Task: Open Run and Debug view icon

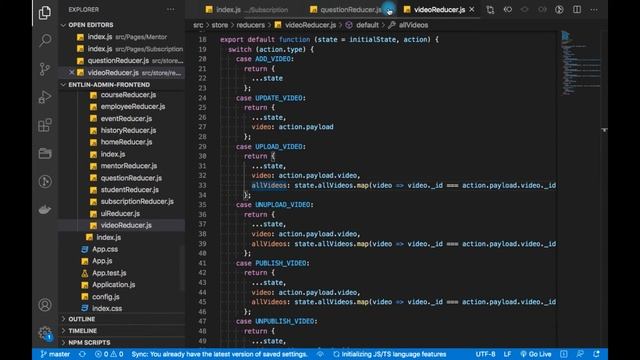Action: (44, 97)
